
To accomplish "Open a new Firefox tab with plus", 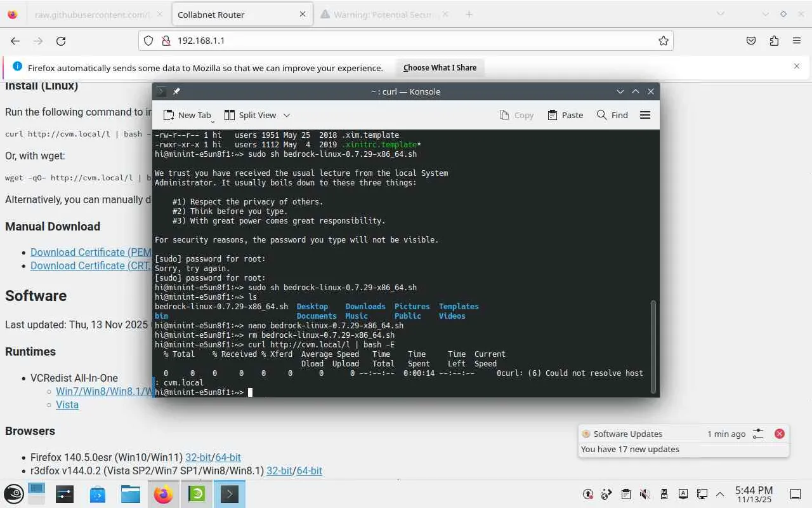I will tap(469, 14).
